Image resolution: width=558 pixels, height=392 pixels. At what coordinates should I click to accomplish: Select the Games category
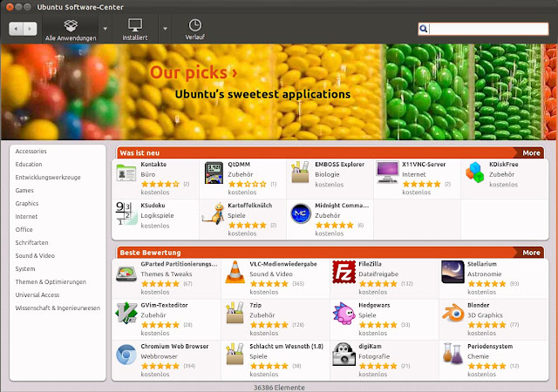tap(24, 190)
